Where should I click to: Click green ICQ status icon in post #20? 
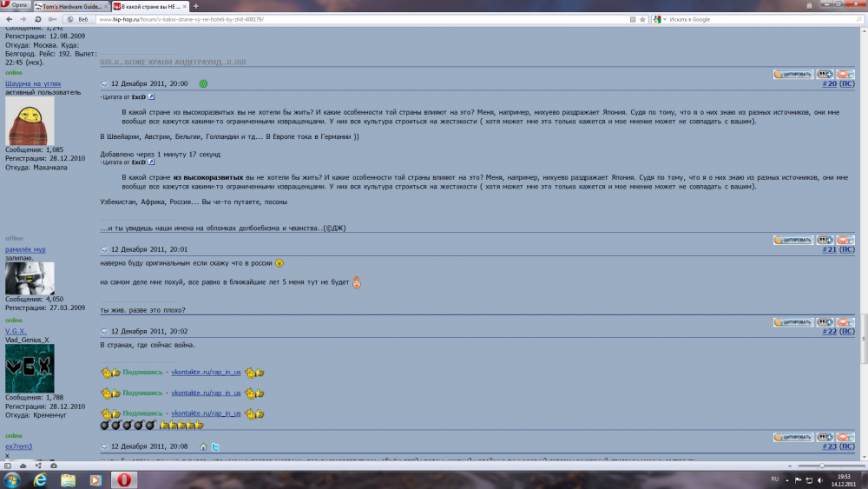203,83
